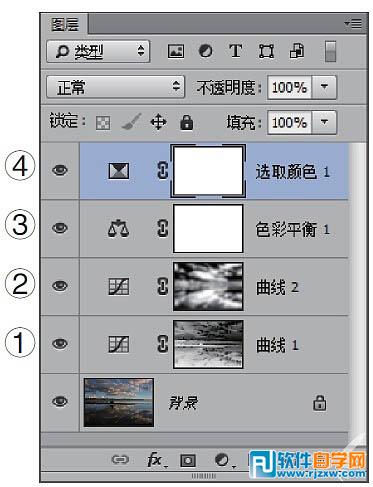Click lock transparent pixels icon
This screenshot has width=373, height=487.
point(103,123)
